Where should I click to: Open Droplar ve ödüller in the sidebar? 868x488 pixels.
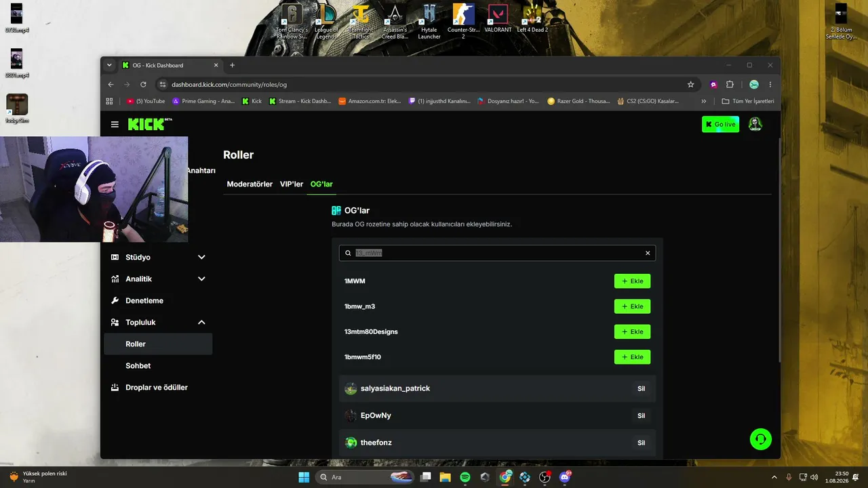(x=158, y=388)
